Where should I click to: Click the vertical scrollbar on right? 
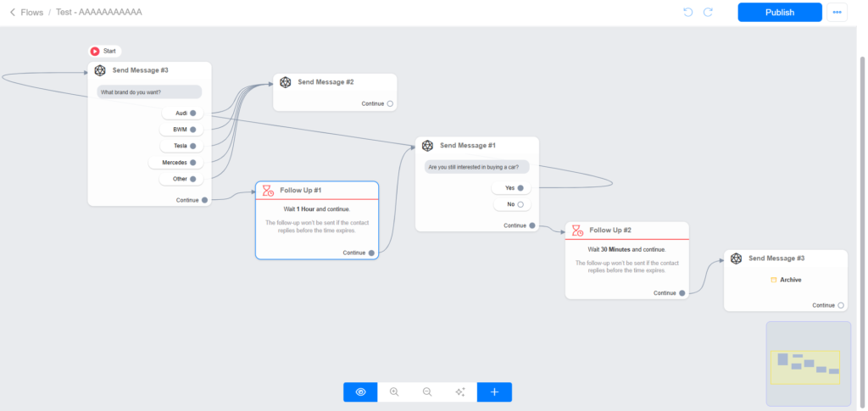tap(862, 169)
